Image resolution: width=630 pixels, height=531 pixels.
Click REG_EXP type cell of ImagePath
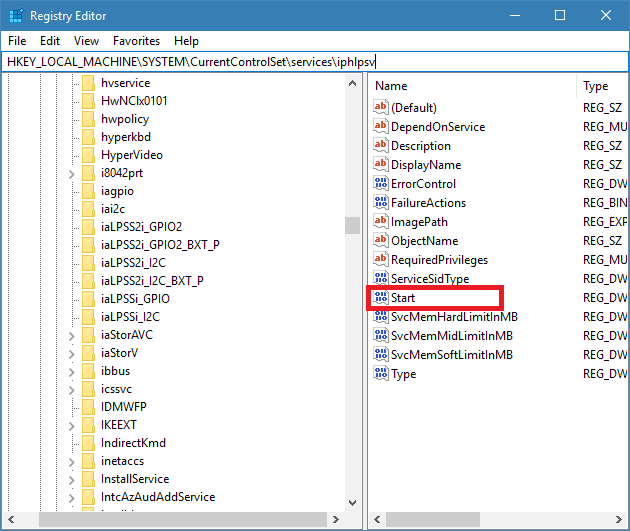tap(605, 221)
